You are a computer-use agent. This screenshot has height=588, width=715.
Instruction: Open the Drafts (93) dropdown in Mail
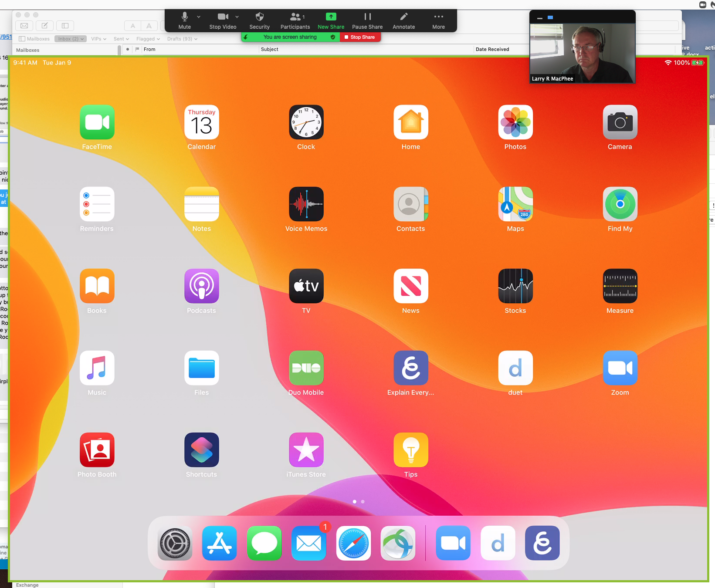183,39
